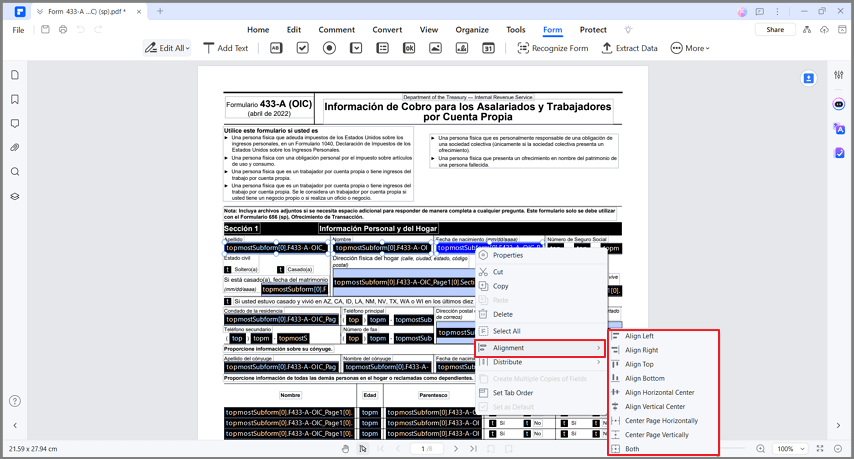
Task: Click the lightbulb icon beside Protect
Action: (x=629, y=29)
